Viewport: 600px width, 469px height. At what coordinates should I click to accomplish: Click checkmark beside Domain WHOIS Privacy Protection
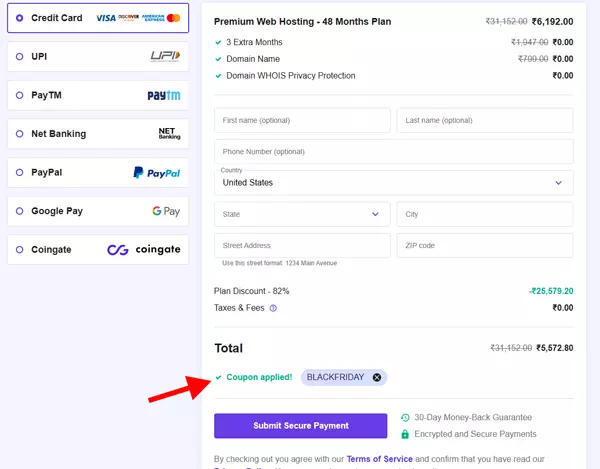pos(218,76)
